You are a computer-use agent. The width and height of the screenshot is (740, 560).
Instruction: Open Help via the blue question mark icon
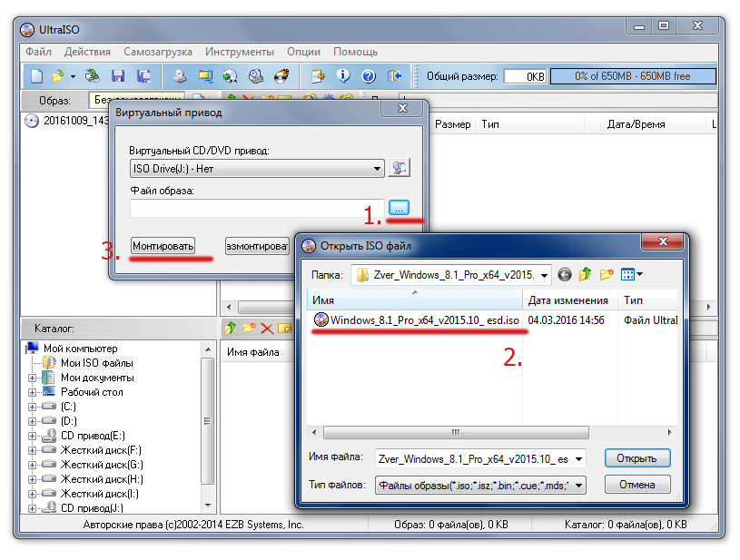369,76
